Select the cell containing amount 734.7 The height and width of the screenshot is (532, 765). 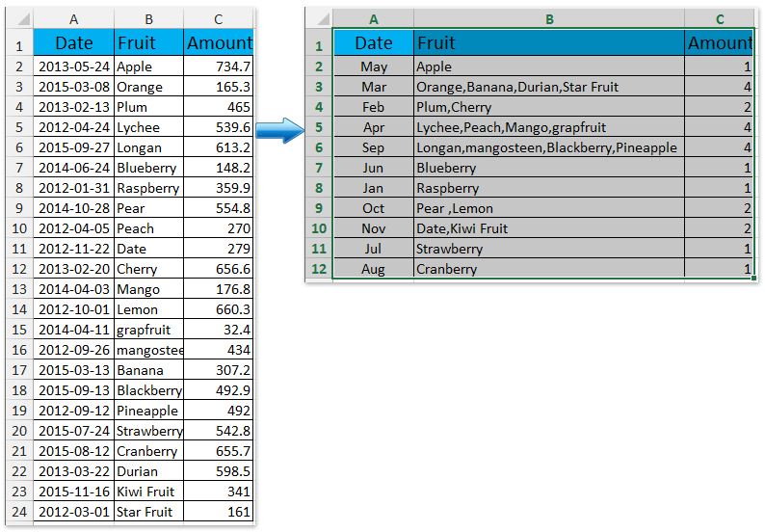(x=219, y=66)
